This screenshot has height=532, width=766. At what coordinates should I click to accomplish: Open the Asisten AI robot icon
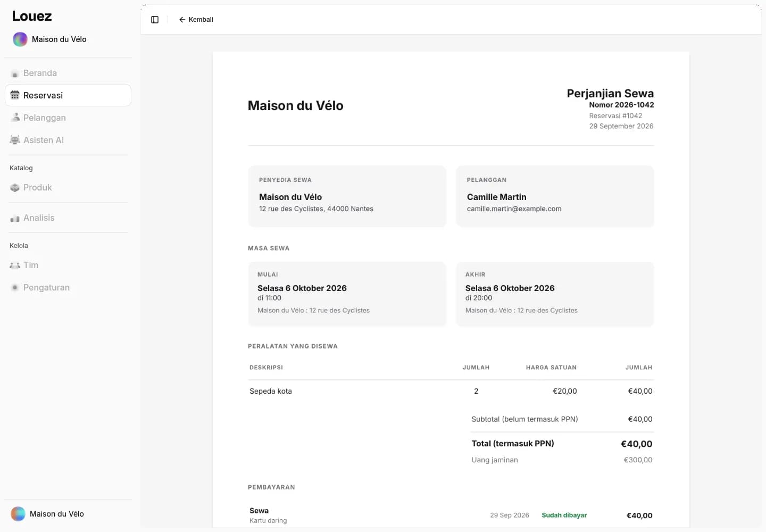(15, 140)
